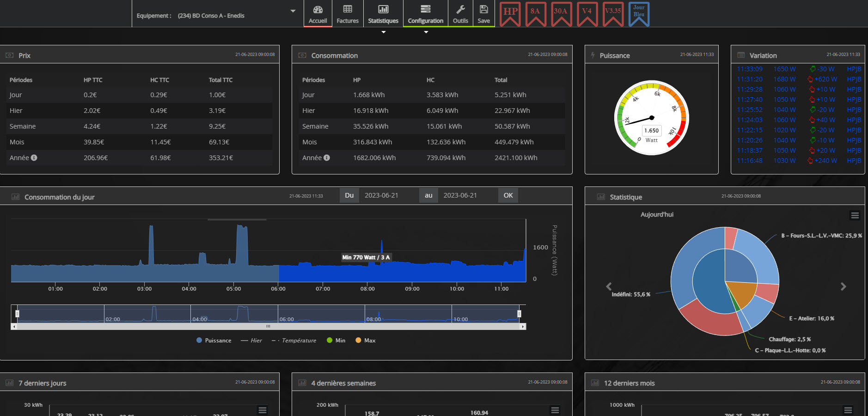The image size is (868, 416).
Task: Click the Statistique panel chart icon
Action: click(601, 197)
